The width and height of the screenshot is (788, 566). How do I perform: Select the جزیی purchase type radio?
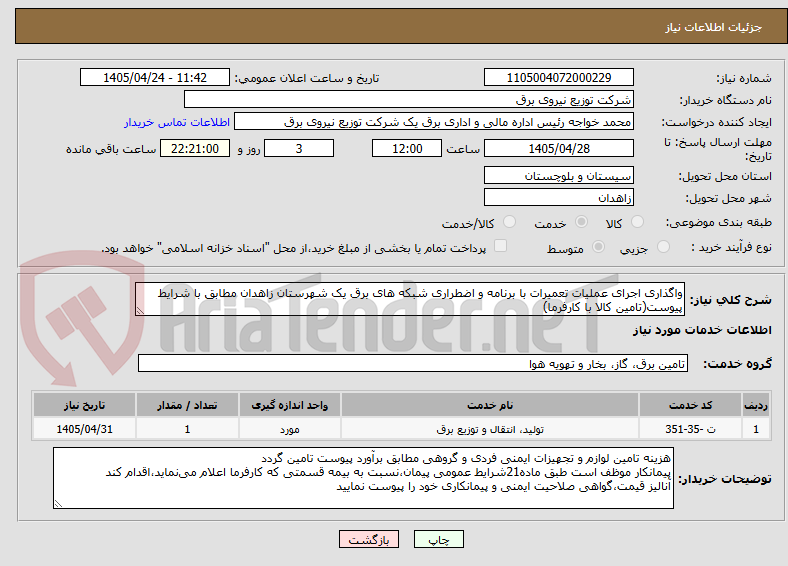pos(663,246)
